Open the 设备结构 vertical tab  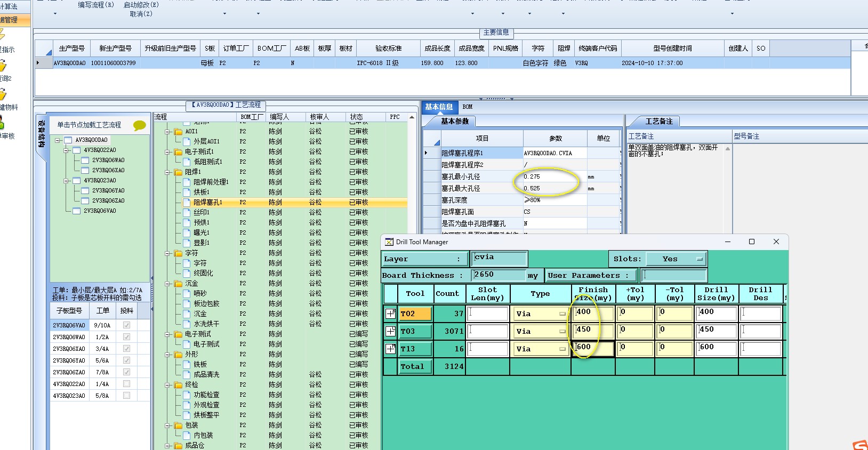pyautogui.click(x=42, y=134)
